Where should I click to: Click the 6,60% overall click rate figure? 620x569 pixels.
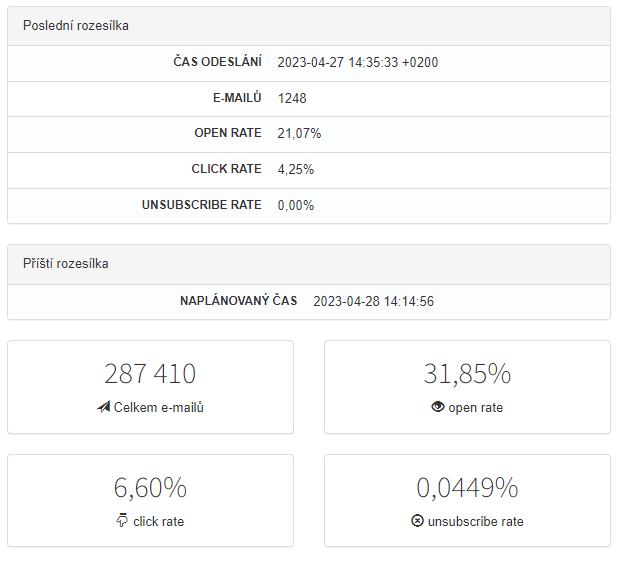[x=150, y=488]
